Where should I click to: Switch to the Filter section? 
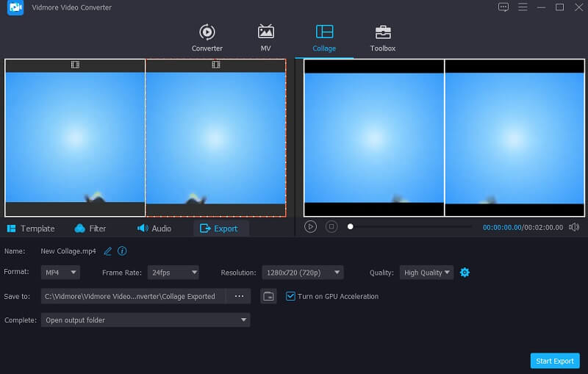click(x=90, y=229)
